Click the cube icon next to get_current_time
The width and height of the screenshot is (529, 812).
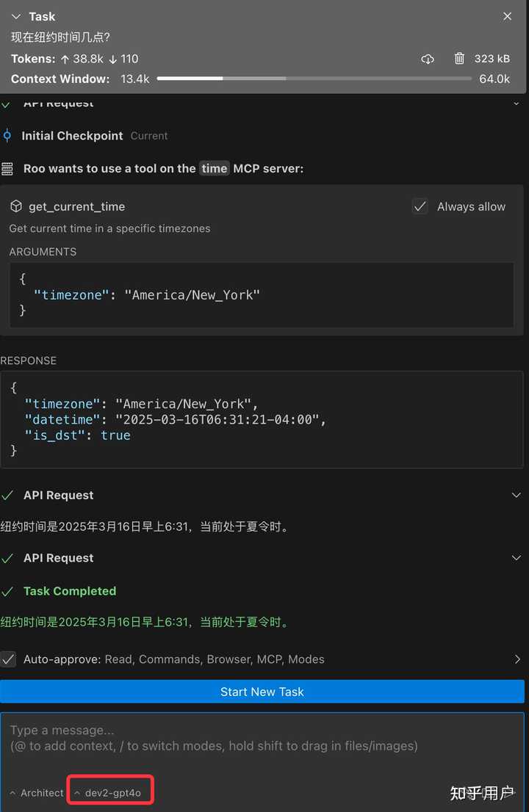pos(15,207)
